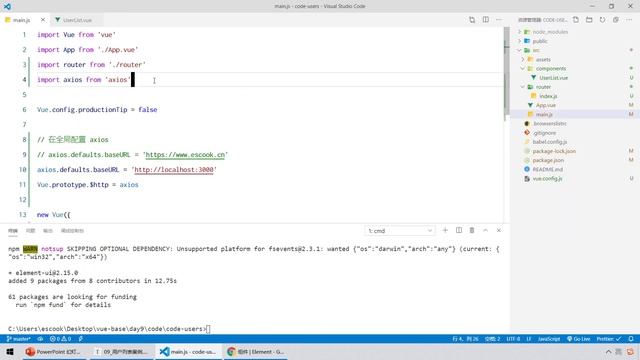Open the 09 document taskbar item

pyautogui.click(x=122, y=352)
